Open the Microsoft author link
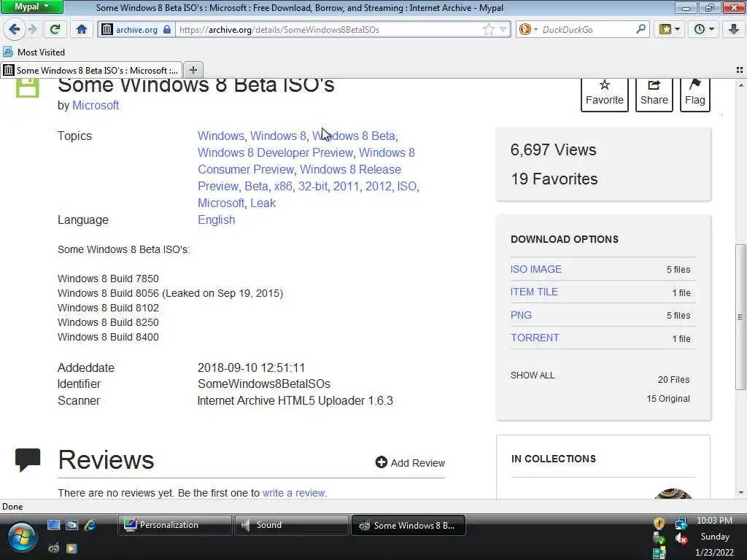 coord(96,105)
